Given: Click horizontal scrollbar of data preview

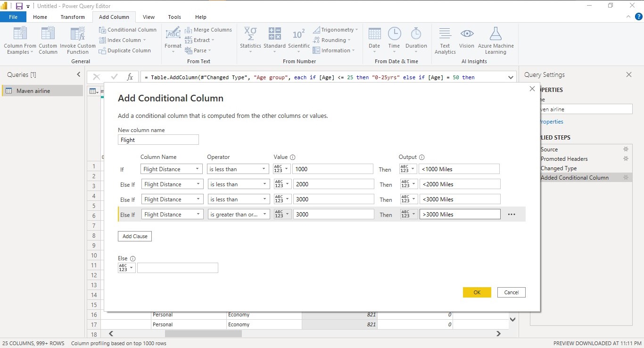Looking at the screenshot, I should (203, 333).
